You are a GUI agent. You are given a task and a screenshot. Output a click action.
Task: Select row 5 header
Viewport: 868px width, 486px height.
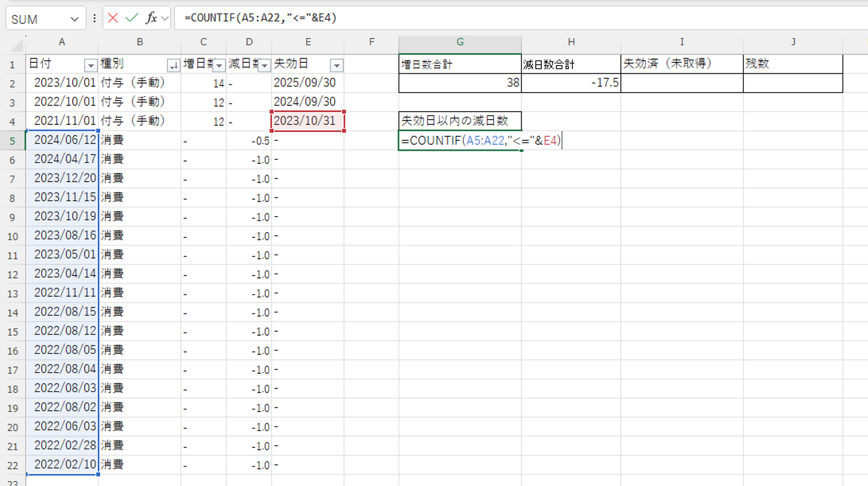coord(13,140)
